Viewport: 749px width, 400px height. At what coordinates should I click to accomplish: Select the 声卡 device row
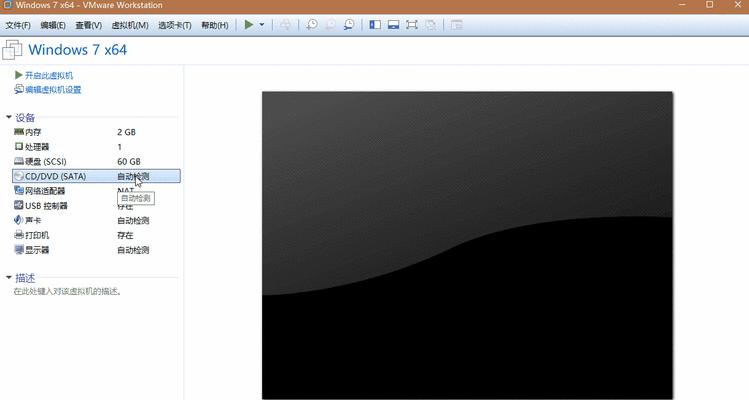(96, 220)
